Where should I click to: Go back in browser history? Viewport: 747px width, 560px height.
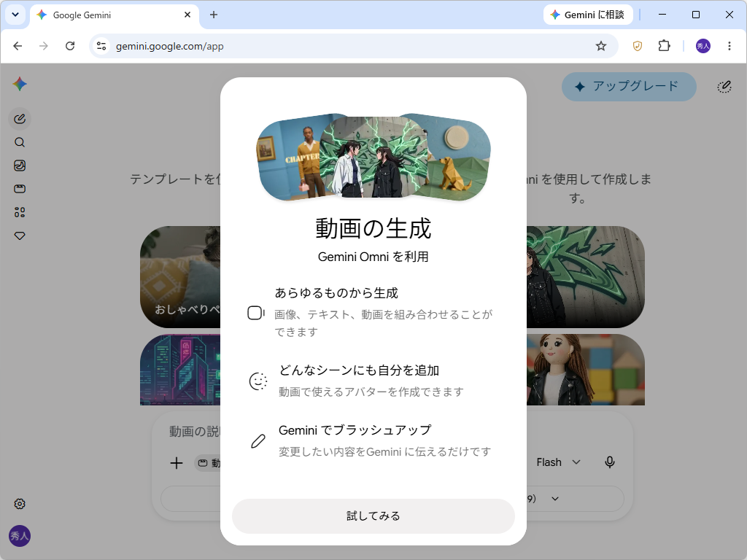18,46
